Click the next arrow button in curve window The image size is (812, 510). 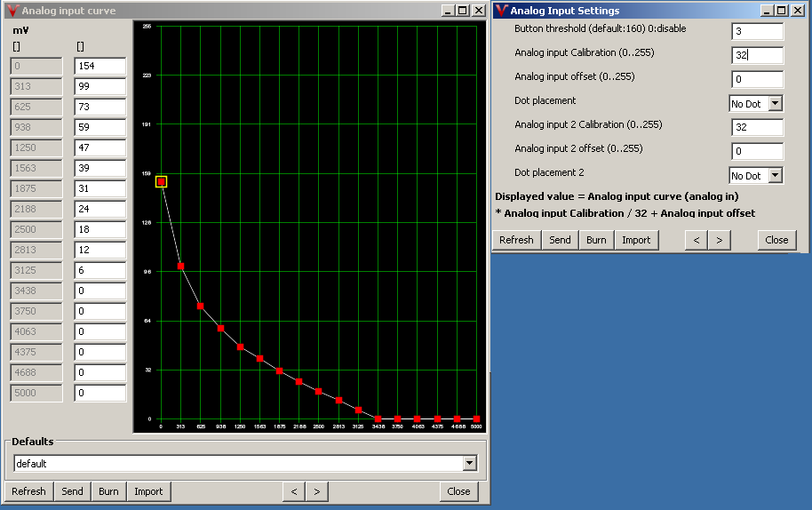(317, 491)
